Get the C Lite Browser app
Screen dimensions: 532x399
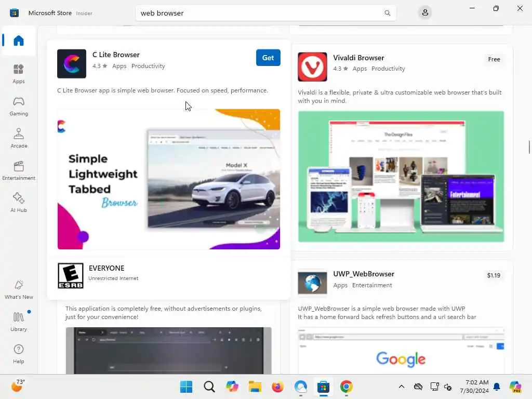(268, 58)
